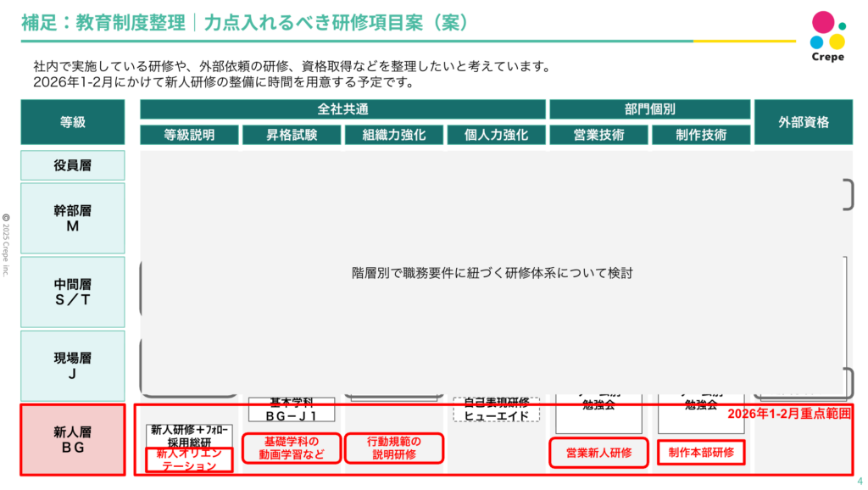Click the 基礎学科の動画学習など box
Viewport: 868px width, 490px height.
(x=292, y=448)
